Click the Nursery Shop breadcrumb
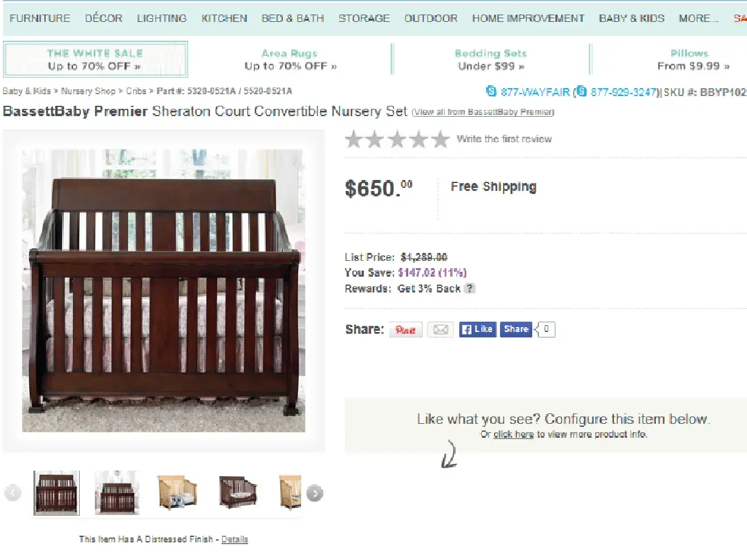Viewport: 747px width, 560px height. tap(88, 91)
